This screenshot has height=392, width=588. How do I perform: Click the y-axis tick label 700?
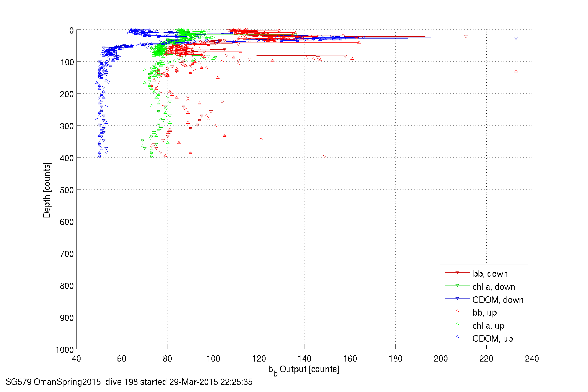[x=67, y=254]
